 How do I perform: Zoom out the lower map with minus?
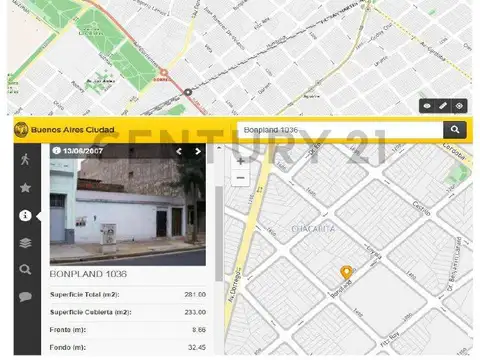pyautogui.click(x=241, y=178)
